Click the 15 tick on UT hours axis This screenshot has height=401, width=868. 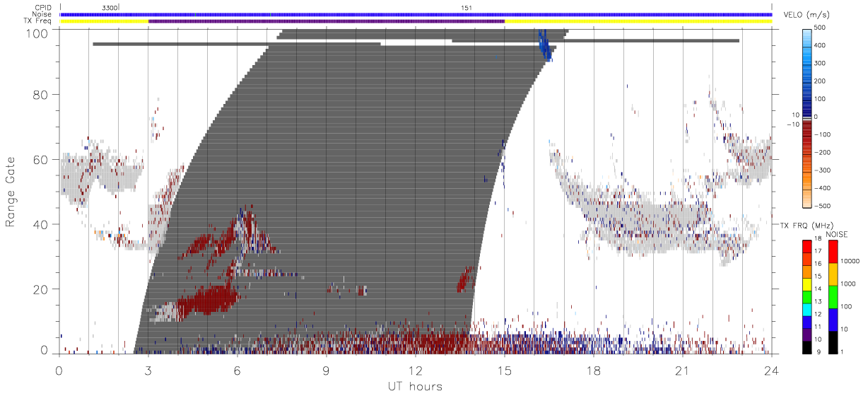click(x=505, y=370)
